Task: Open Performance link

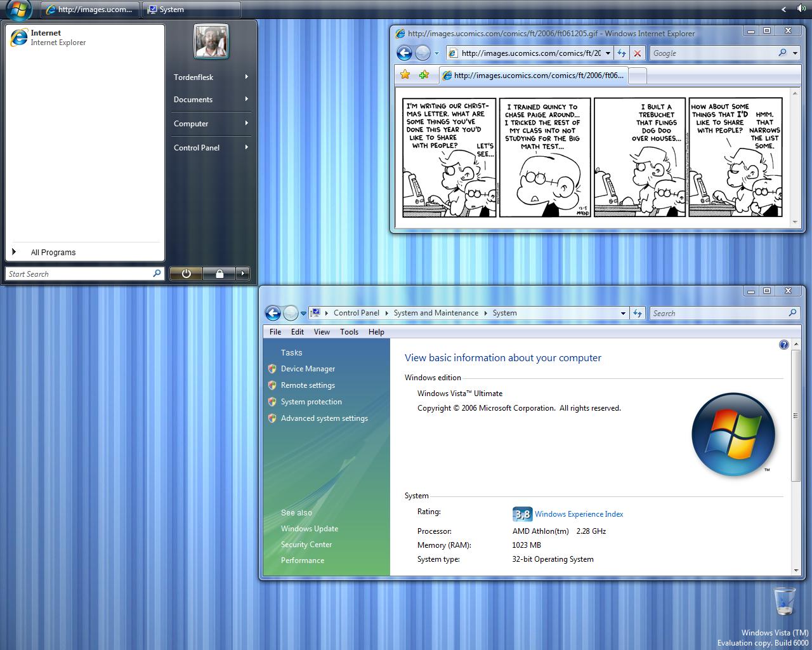Action: pyautogui.click(x=303, y=560)
